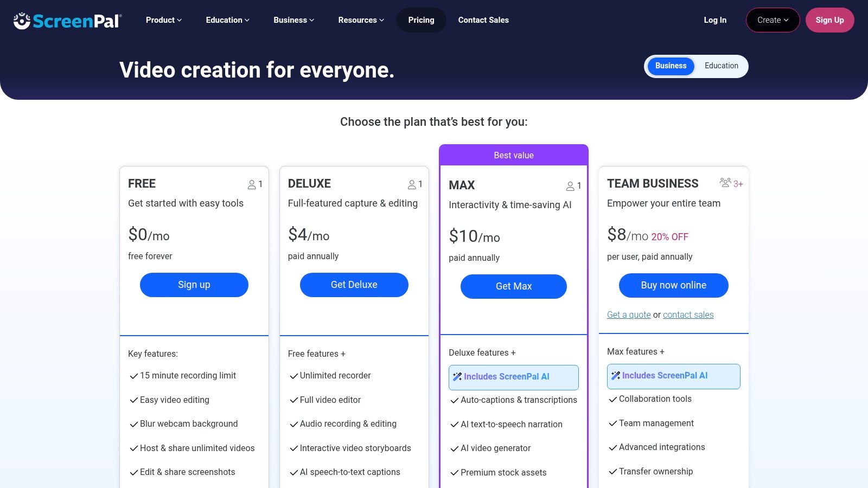Select the Business pricing toggle option
Screen dimensions: 868x488
(671, 66)
